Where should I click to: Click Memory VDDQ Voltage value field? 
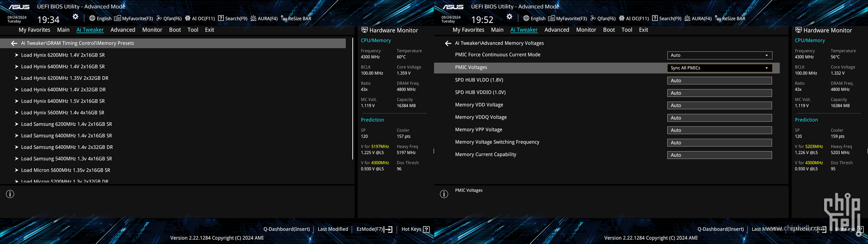720,118
